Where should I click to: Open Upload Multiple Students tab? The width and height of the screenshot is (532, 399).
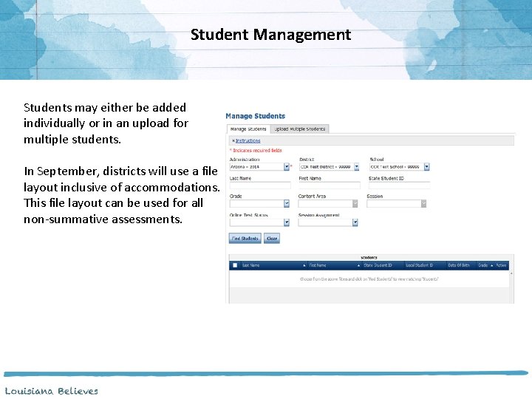[x=300, y=129]
